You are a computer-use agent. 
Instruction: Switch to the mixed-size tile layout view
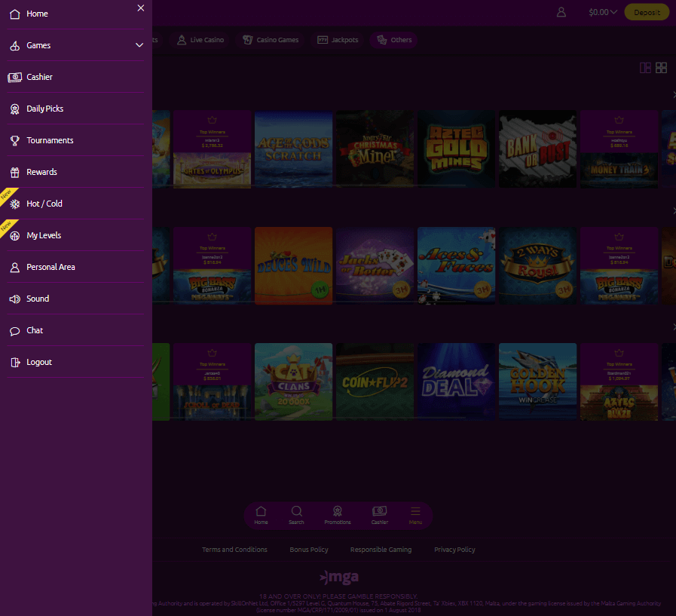(x=645, y=68)
